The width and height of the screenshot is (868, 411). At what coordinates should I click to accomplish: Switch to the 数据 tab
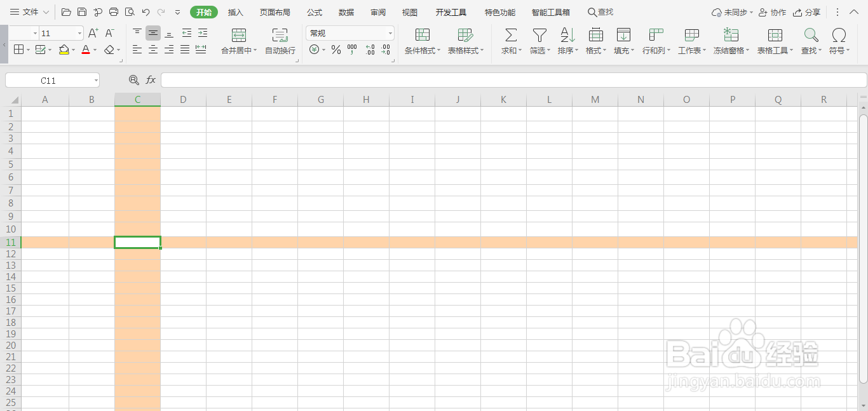click(x=346, y=12)
